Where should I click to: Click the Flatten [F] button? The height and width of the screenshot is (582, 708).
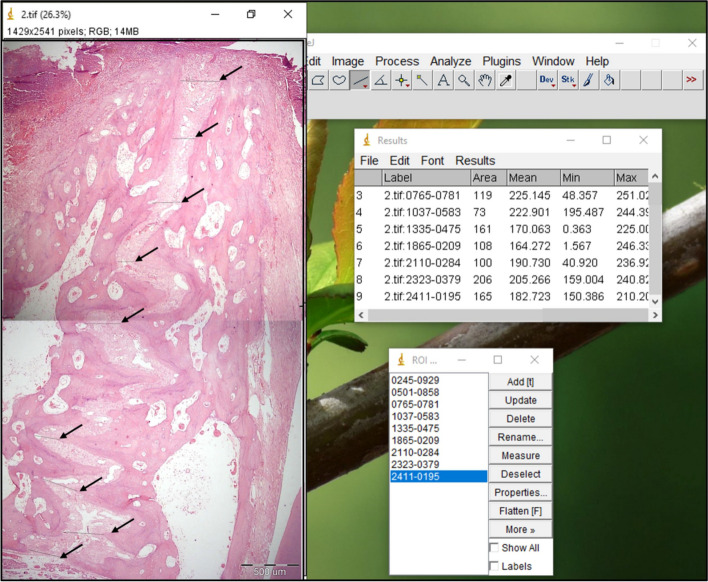tap(520, 511)
